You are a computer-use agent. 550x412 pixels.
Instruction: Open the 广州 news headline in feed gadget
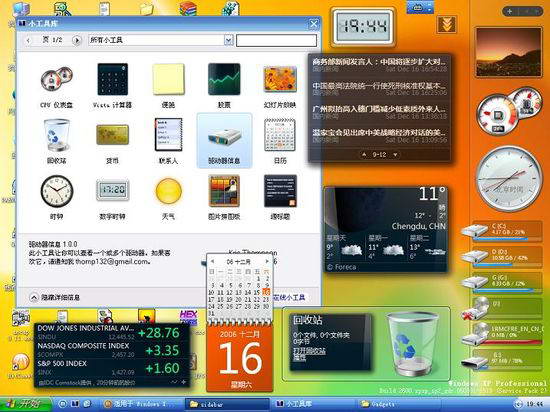click(379, 109)
